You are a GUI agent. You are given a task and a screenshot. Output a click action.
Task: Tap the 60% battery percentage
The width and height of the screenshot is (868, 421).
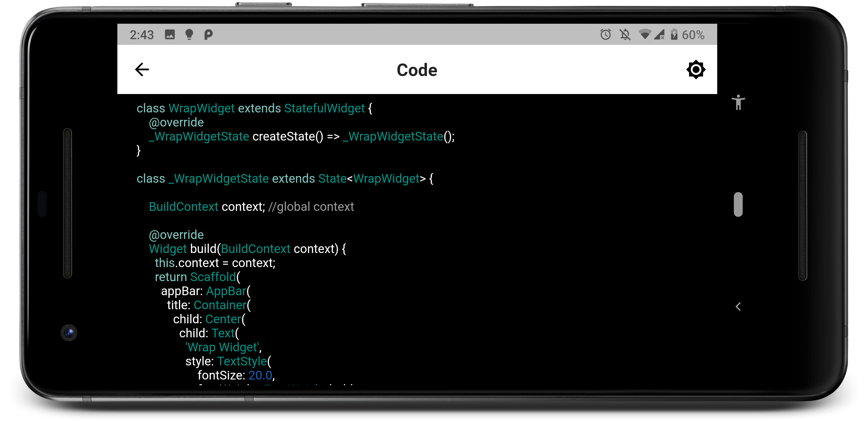pos(693,35)
